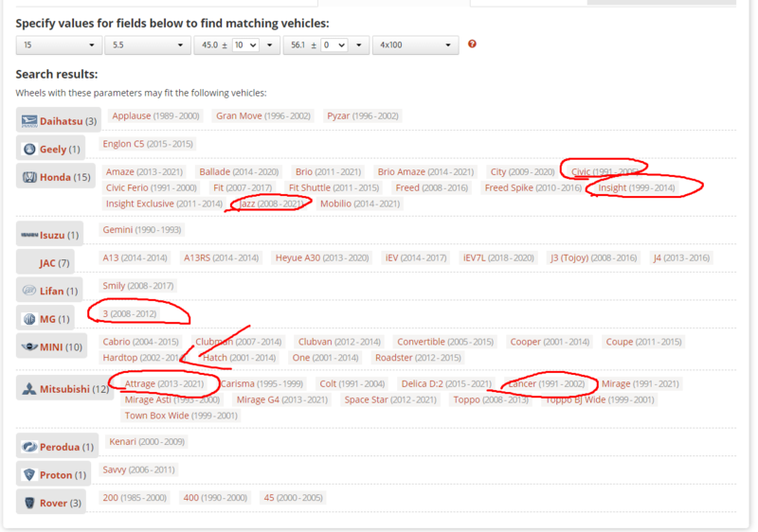Select Honda Mobilio (2014-2021)
The height and width of the screenshot is (532, 758).
click(360, 204)
